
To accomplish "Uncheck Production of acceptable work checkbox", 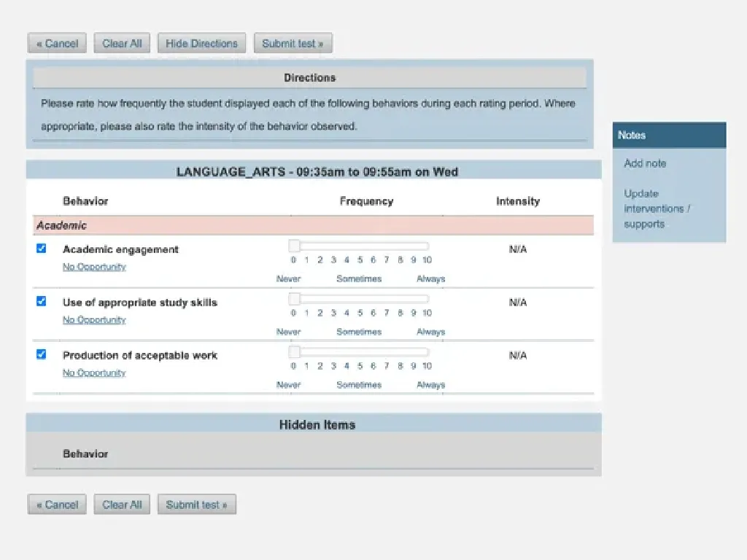I will pos(42,354).
